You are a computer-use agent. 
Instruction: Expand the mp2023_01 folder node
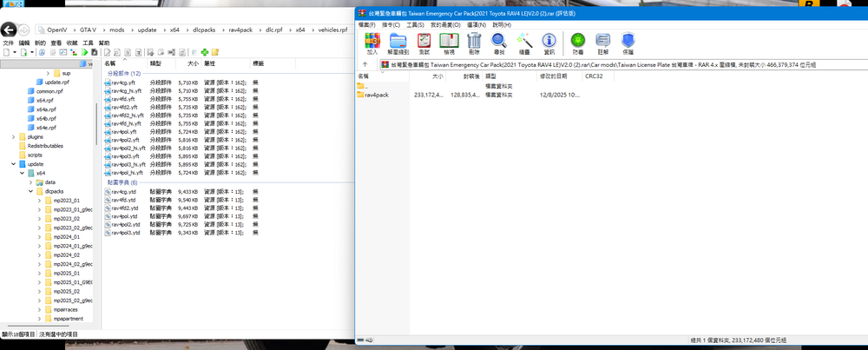[39, 201]
